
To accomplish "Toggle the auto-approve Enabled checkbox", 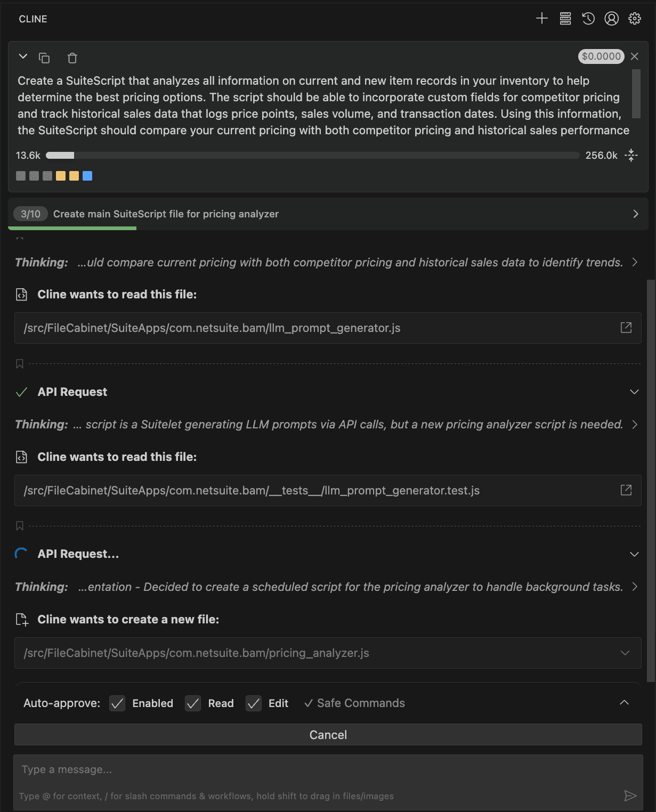I will point(117,703).
